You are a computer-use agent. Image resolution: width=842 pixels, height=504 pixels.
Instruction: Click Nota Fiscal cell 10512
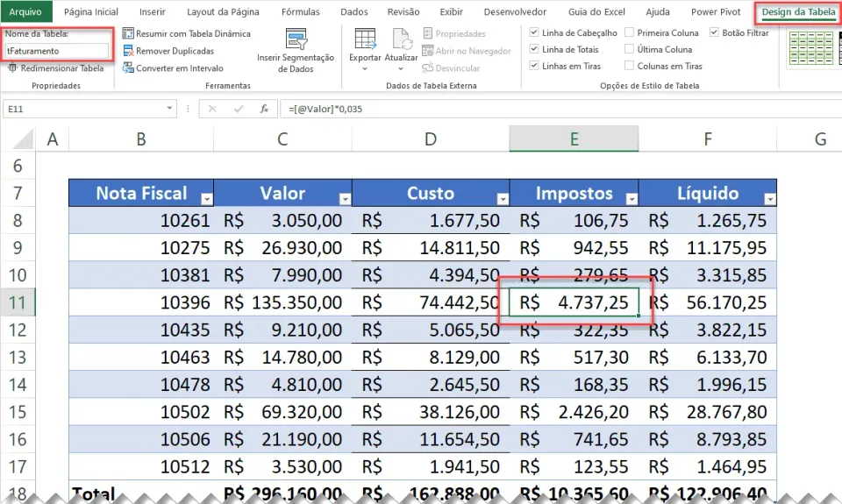pos(141,466)
